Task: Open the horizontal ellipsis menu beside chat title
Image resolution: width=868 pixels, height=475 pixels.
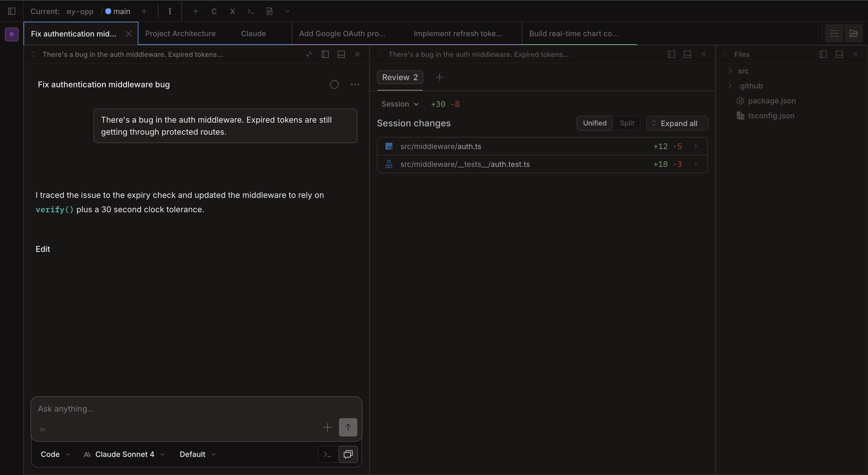Action: pos(355,84)
